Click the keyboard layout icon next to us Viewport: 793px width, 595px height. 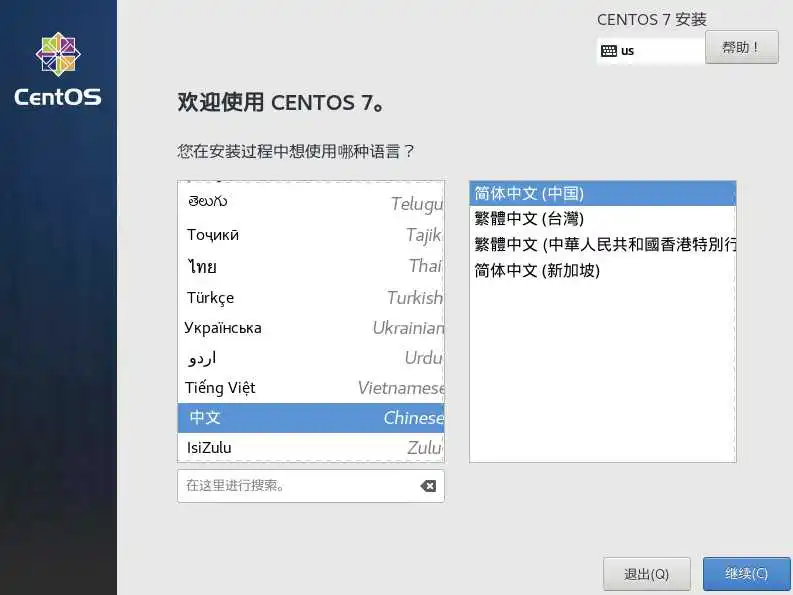click(x=608, y=51)
